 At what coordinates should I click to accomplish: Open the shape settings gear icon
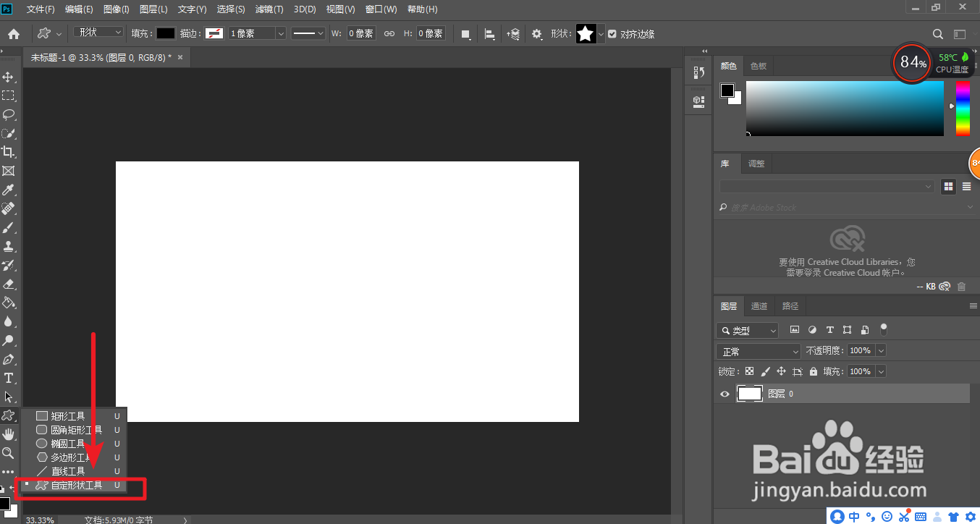537,33
